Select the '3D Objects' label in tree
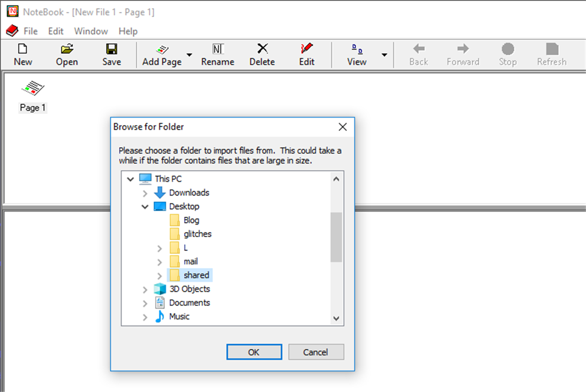The width and height of the screenshot is (586, 392). point(190,289)
